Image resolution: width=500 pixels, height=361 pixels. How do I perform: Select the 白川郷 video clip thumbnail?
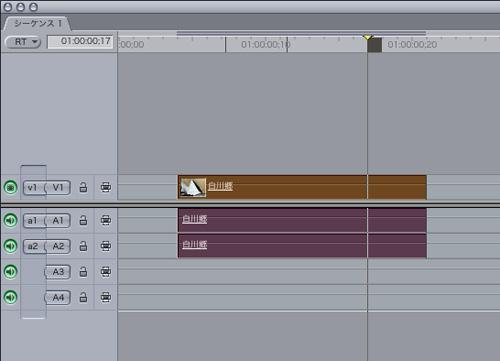[x=193, y=187]
